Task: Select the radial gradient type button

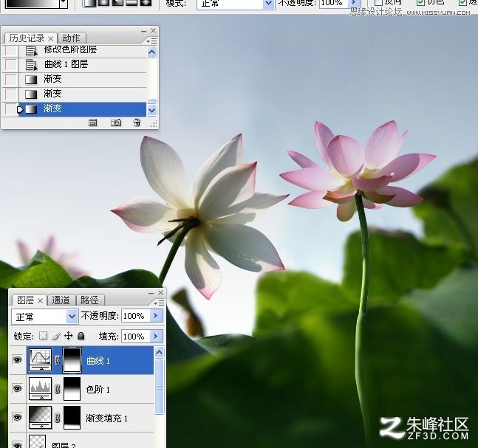Action: 103,3
